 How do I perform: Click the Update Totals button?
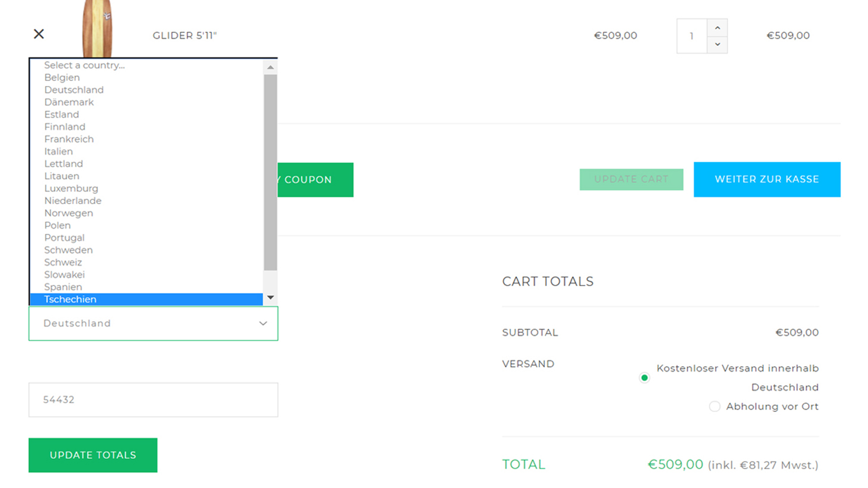tap(93, 455)
